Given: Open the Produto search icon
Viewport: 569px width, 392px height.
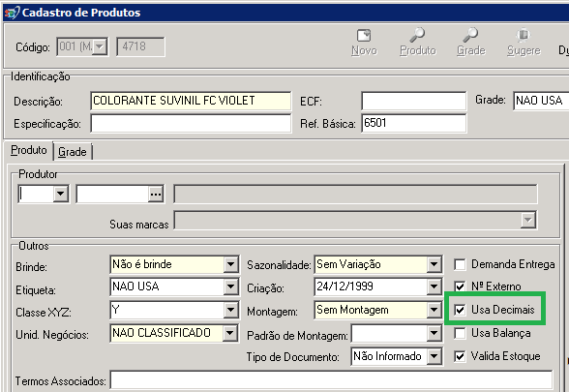Looking at the screenshot, I should click(417, 35).
